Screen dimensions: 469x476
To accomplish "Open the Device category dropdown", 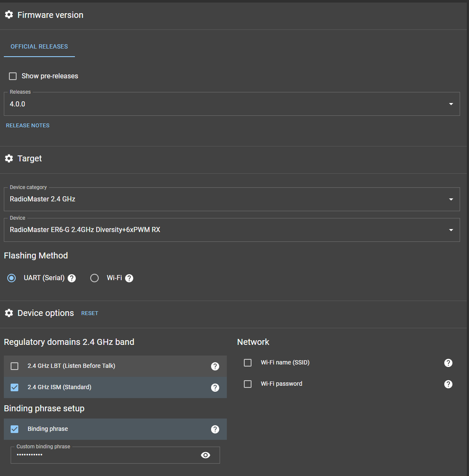I will tap(232, 199).
